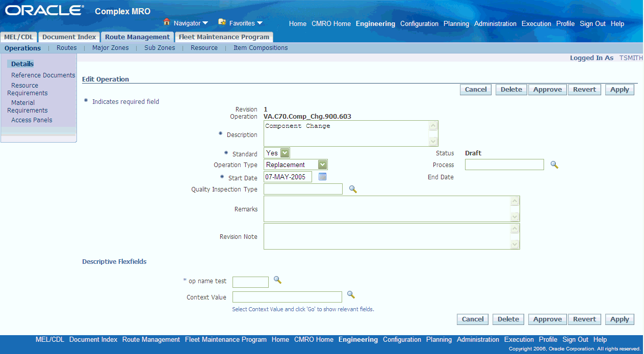Go to the Routes subtab

(67, 48)
